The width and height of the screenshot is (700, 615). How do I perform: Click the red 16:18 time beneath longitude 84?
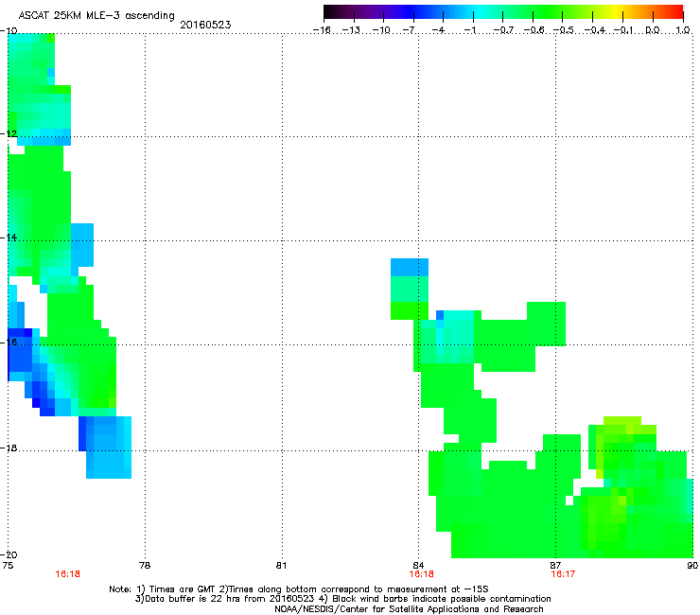422,574
